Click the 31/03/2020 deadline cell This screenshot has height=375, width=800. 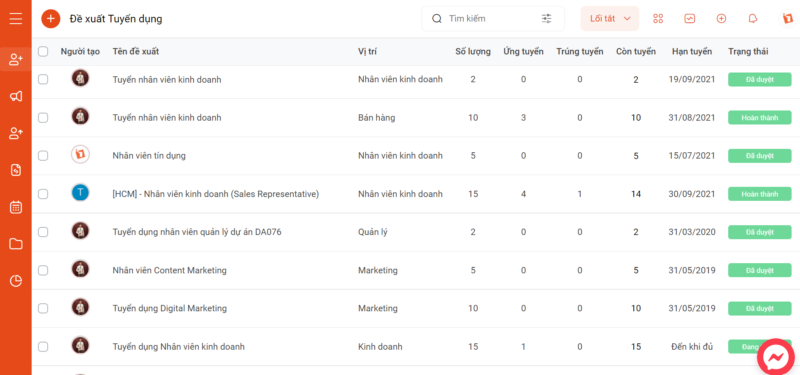coord(692,232)
